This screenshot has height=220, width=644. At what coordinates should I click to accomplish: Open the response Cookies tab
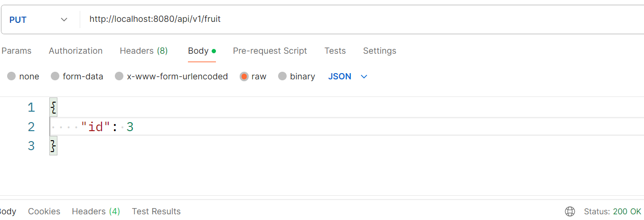click(44, 211)
